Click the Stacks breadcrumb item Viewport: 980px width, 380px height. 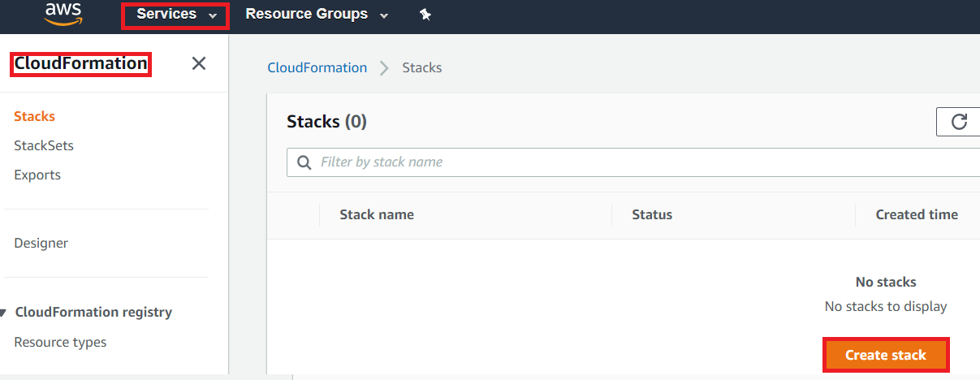422,67
